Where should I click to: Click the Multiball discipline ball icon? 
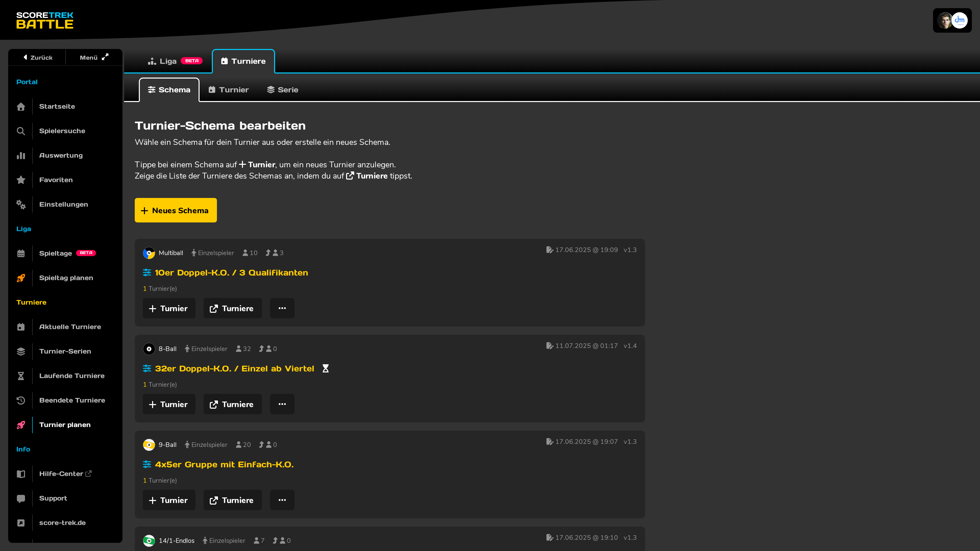click(x=149, y=253)
